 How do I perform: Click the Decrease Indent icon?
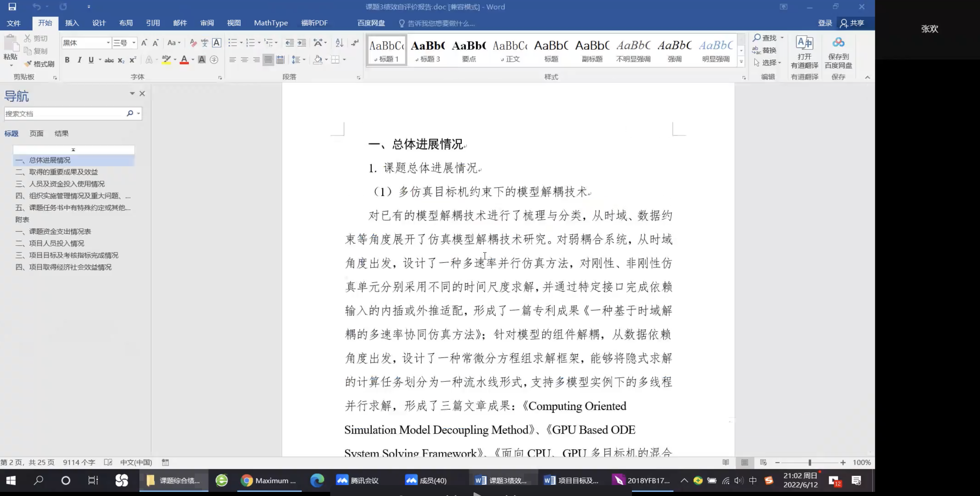pos(289,43)
